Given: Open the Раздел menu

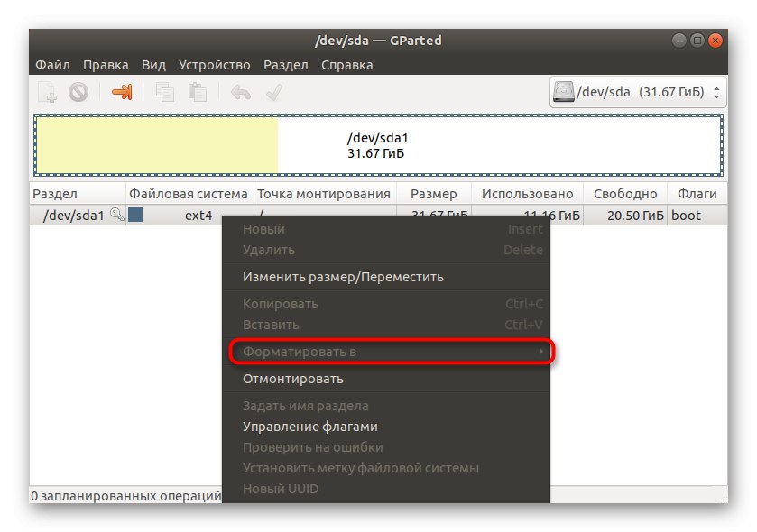Looking at the screenshot, I should pyautogui.click(x=286, y=65).
